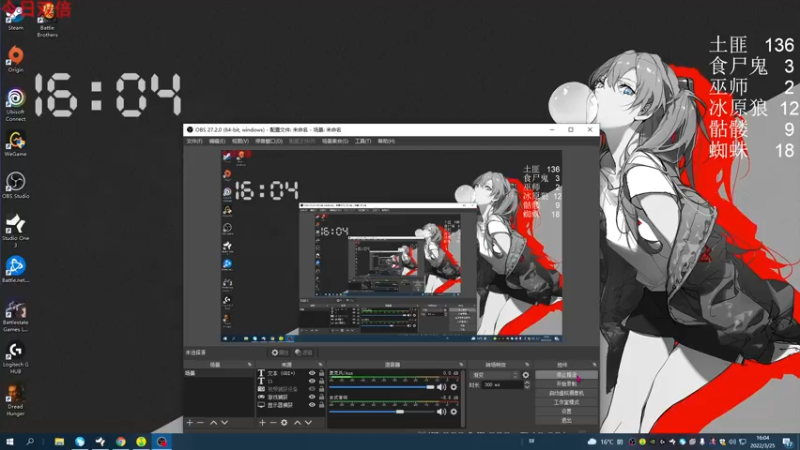Screen dimensions: 800x450
Task: Add a new source with the Sources plus icon
Action: point(262,422)
